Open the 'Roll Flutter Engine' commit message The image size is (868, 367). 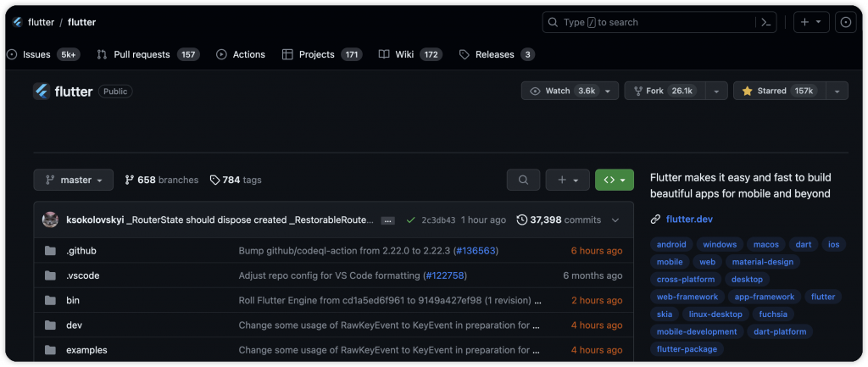click(390, 301)
